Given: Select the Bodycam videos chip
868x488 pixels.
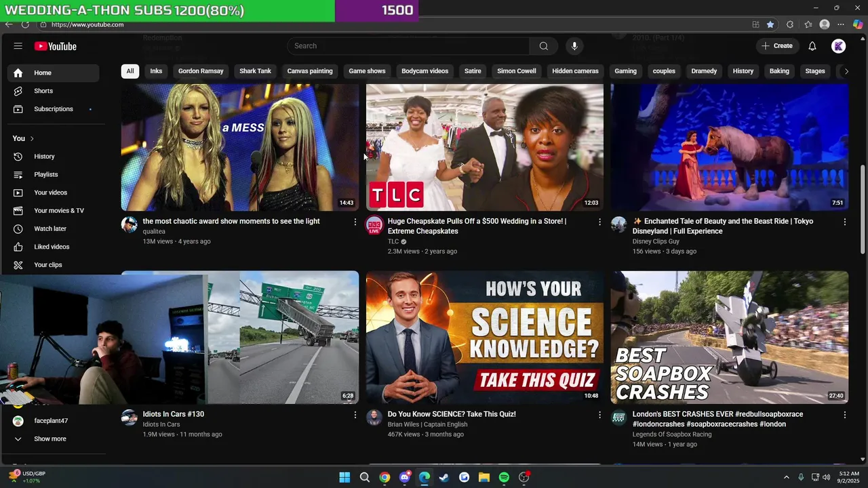Looking at the screenshot, I should [x=425, y=71].
